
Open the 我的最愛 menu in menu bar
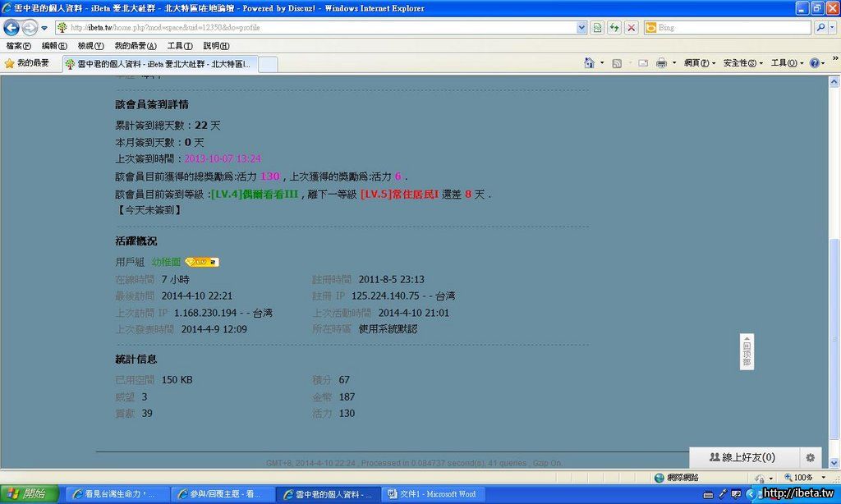pyautogui.click(x=135, y=46)
